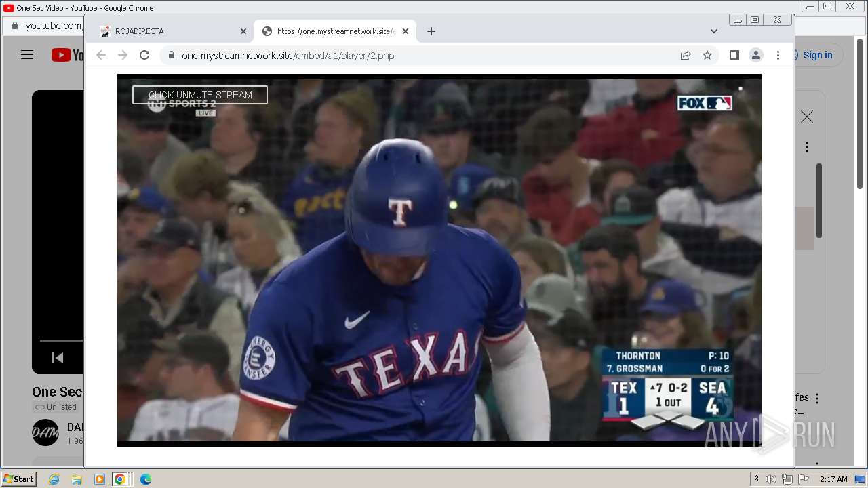
Task: Open YouTube panel more options
Action: click(x=807, y=147)
